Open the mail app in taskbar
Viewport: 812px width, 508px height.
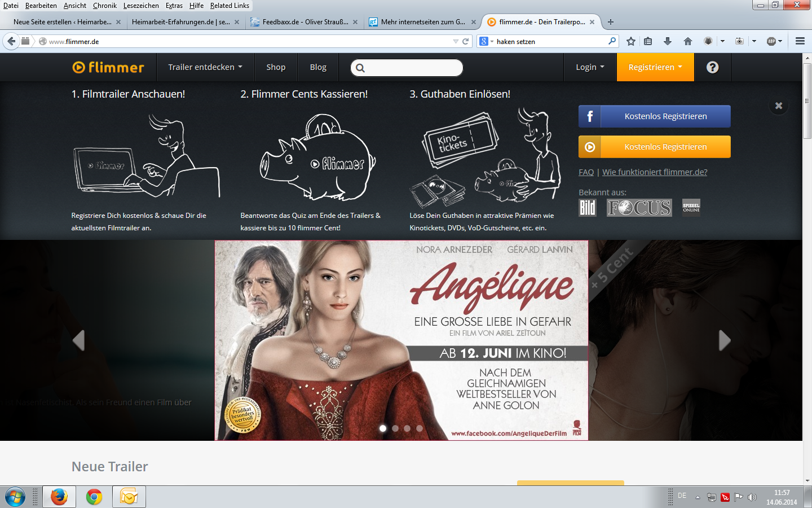pos(129,497)
